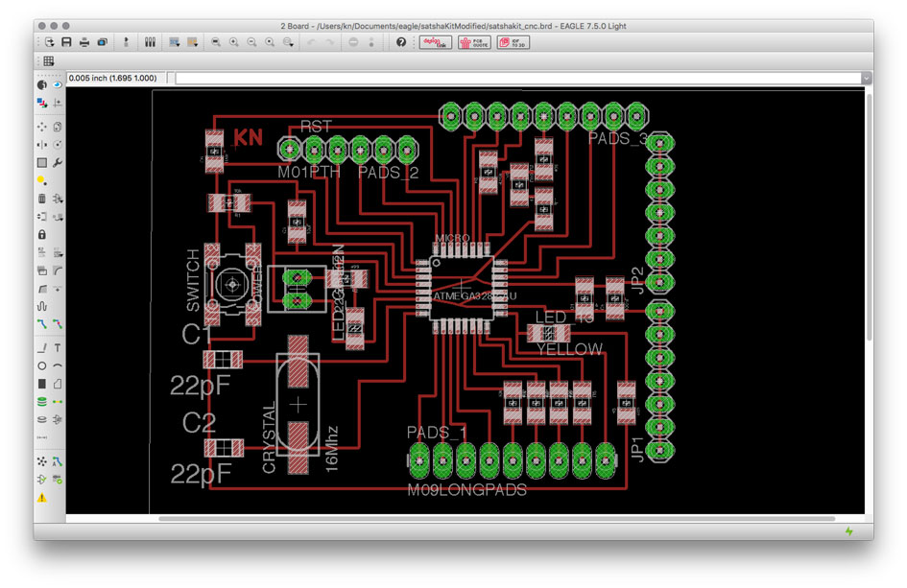Open the Replace tool dropdown
This screenshot has height=588, width=907.
(58, 217)
